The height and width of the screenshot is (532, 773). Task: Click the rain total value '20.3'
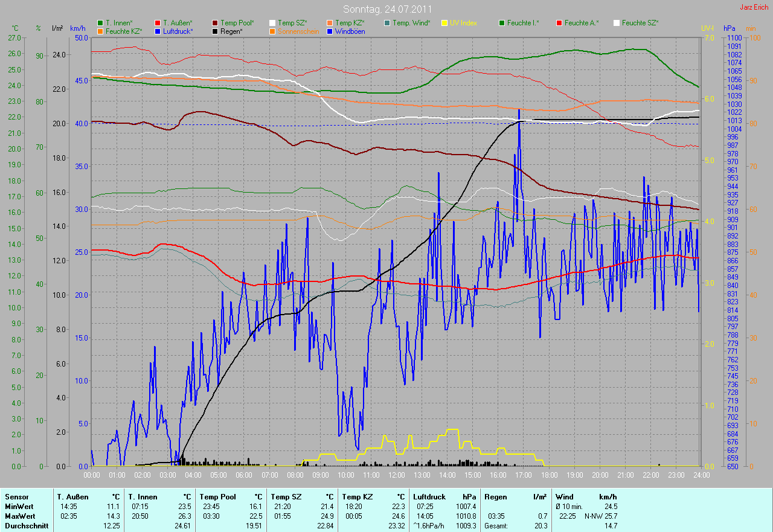click(x=541, y=526)
